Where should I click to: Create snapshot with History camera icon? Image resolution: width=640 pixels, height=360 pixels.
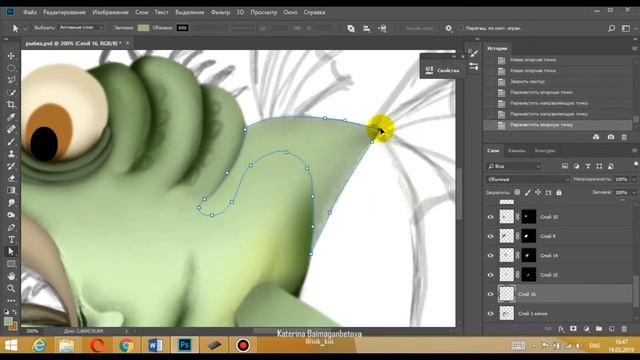point(611,137)
